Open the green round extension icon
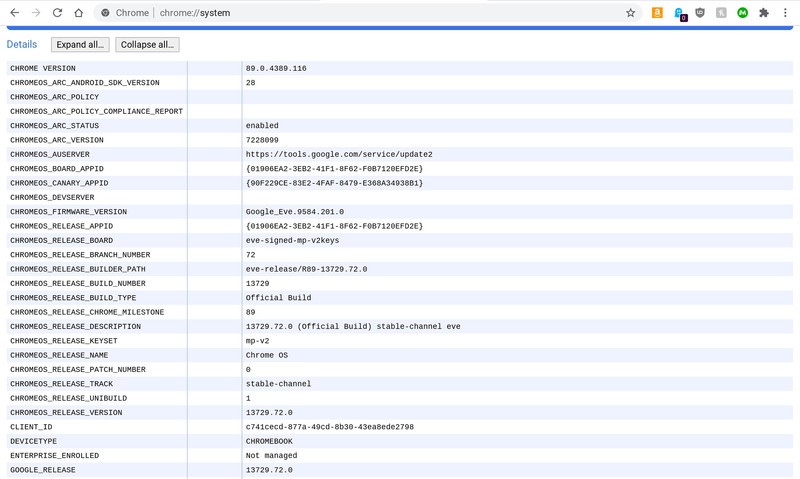 [742, 13]
